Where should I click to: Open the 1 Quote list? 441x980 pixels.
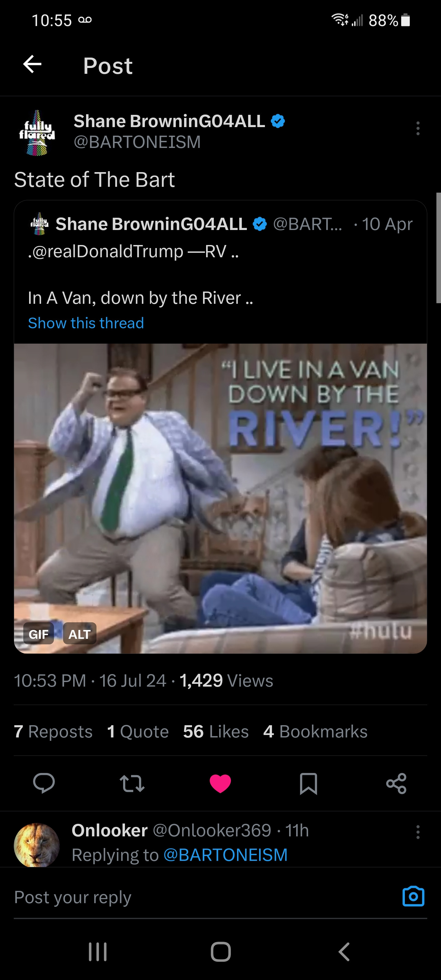click(138, 731)
